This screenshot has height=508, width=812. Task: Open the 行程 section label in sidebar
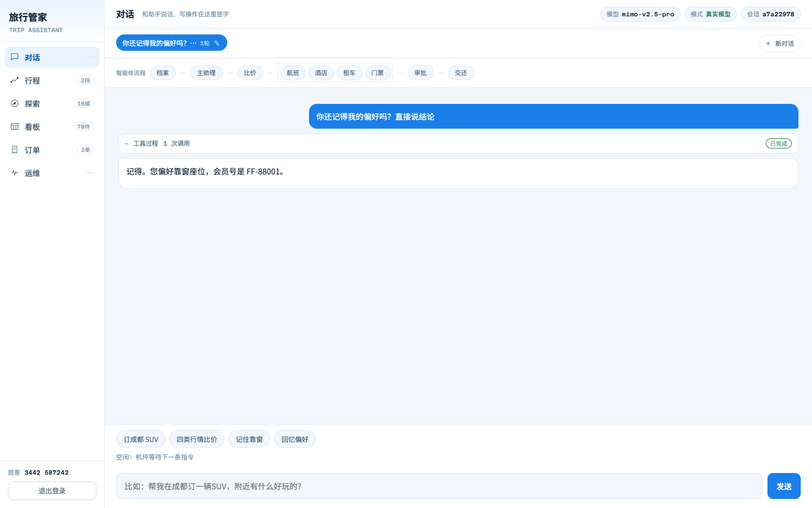pos(32,81)
